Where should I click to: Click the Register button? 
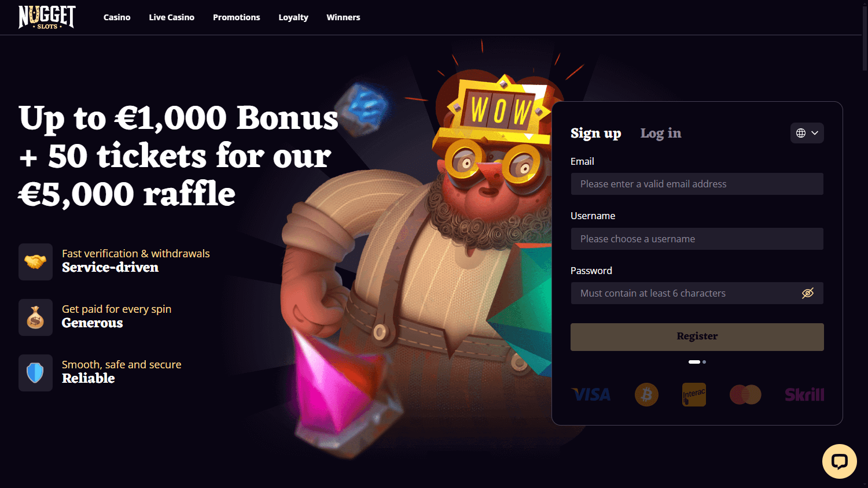click(697, 337)
